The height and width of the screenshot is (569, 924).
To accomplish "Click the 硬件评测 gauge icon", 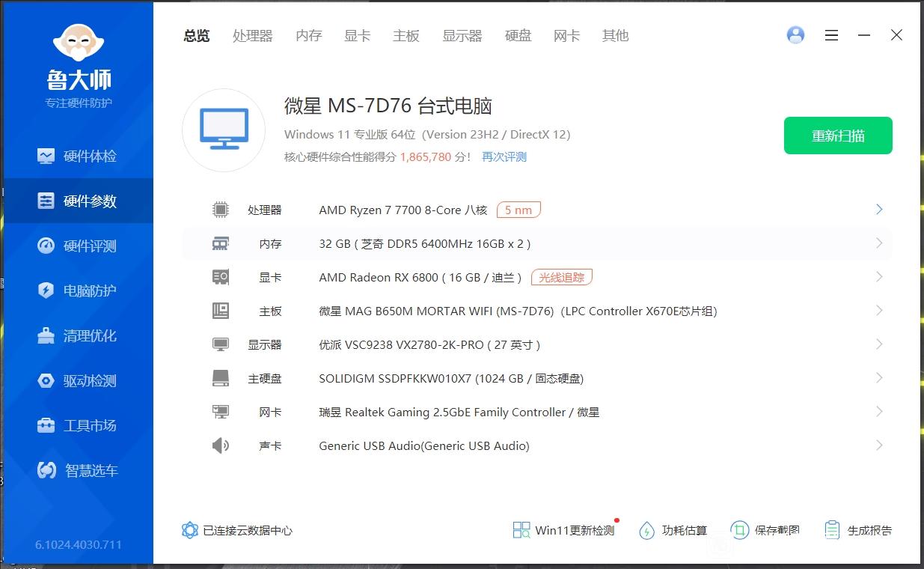I will (46, 246).
